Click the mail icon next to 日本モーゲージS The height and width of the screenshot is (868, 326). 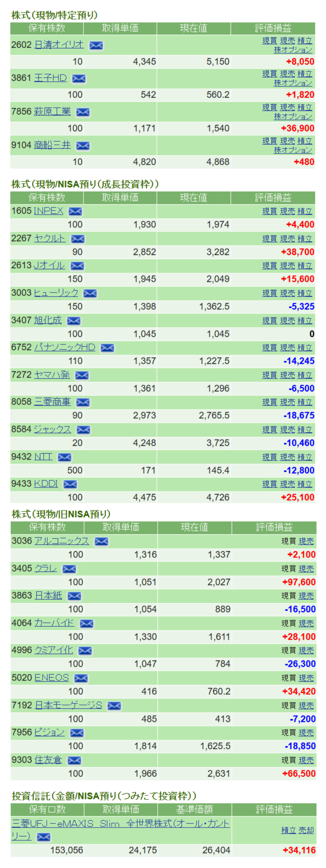(114, 706)
